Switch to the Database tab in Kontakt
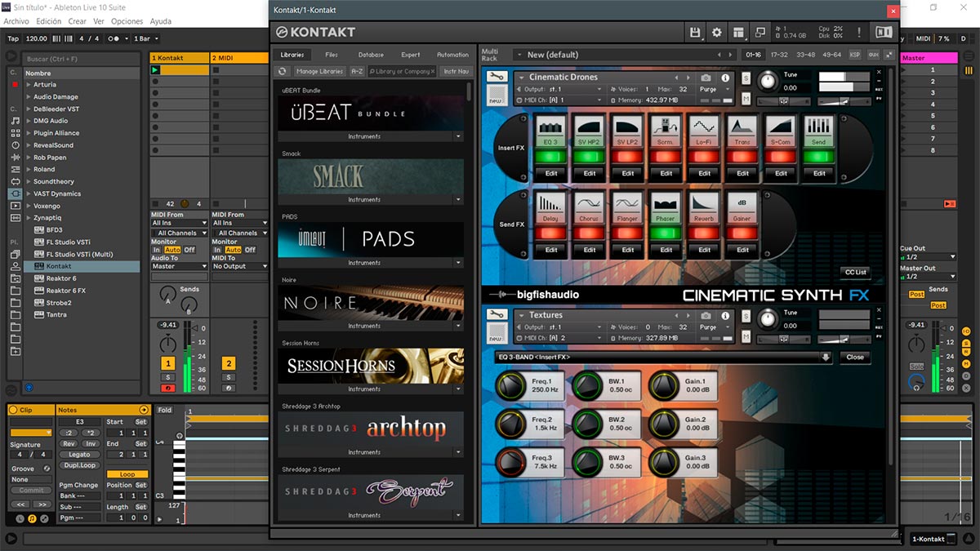980x551 pixels. click(371, 55)
